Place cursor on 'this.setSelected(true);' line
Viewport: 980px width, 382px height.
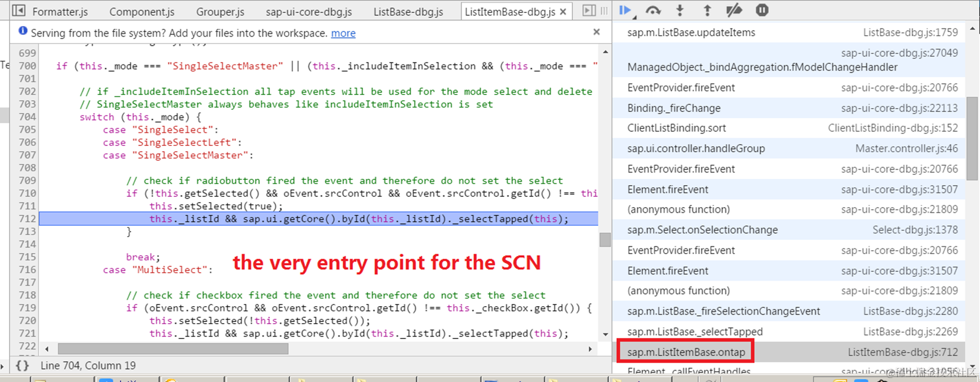(x=216, y=206)
